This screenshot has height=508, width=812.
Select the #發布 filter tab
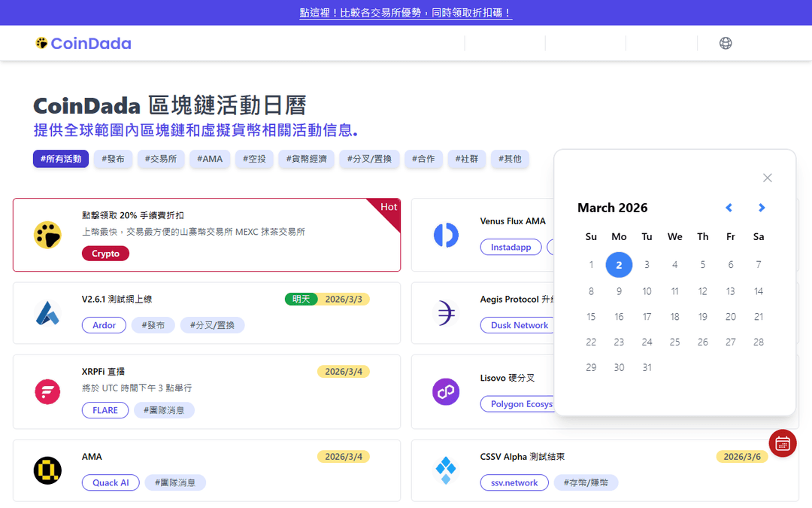click(113, 159)
